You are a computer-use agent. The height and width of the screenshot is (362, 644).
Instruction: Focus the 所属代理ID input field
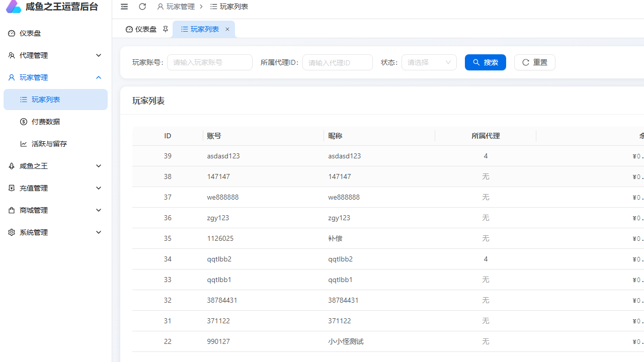click(338, 62)
